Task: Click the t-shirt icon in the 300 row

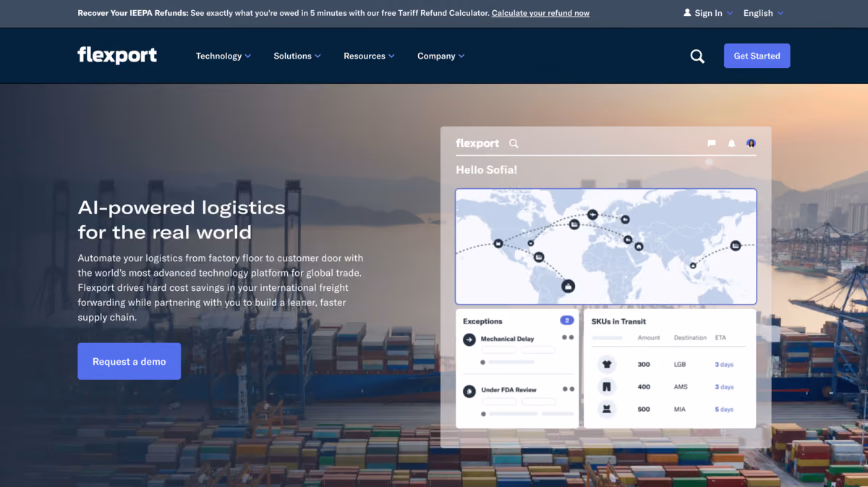Action: [x=606, y=365]
